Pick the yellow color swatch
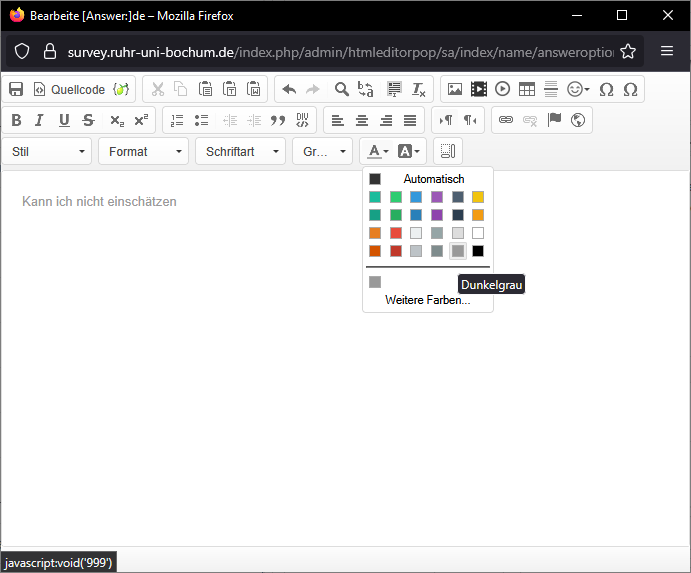This screenshot has height=573, width=691. click(x=478, y=197)
